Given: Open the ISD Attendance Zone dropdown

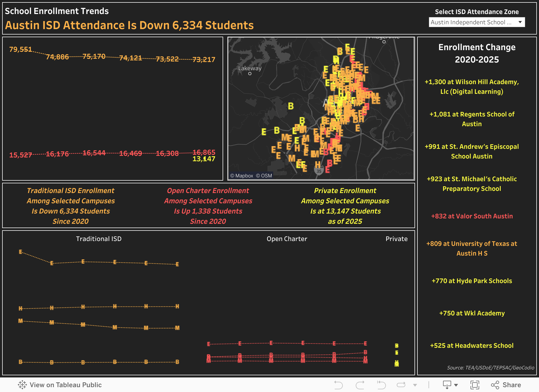Looking at the screenshot, I should 476,22.
